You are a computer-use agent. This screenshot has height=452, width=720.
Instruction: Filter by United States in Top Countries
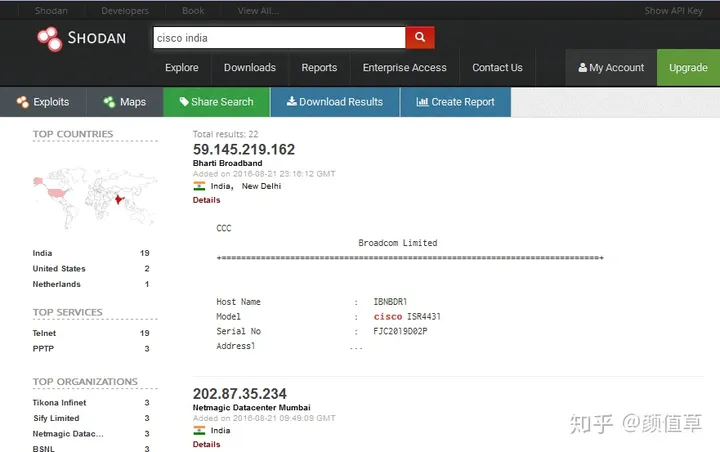pyautogui.click(x=59, y=269)
